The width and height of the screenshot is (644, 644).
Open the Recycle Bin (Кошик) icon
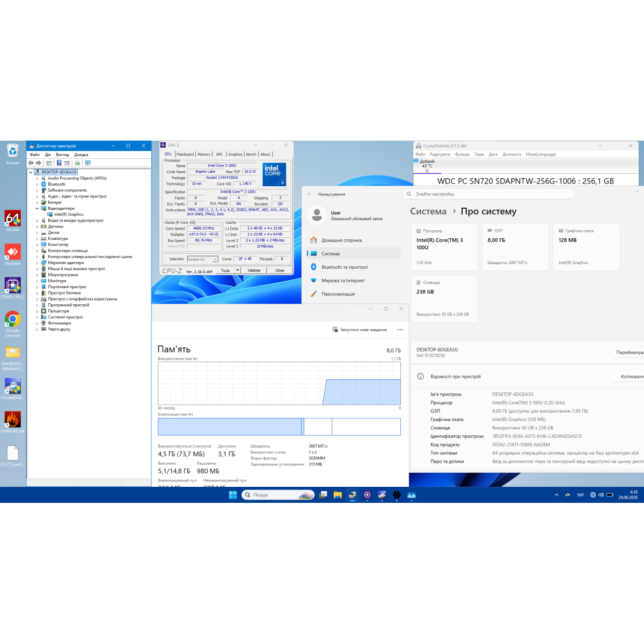(13, 154)
